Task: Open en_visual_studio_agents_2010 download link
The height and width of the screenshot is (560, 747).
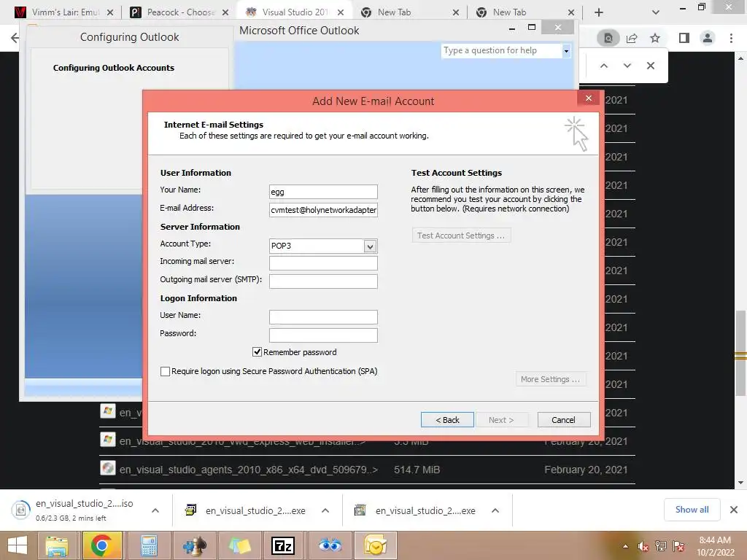Action: pyautogui.click(x=249, y=470)
